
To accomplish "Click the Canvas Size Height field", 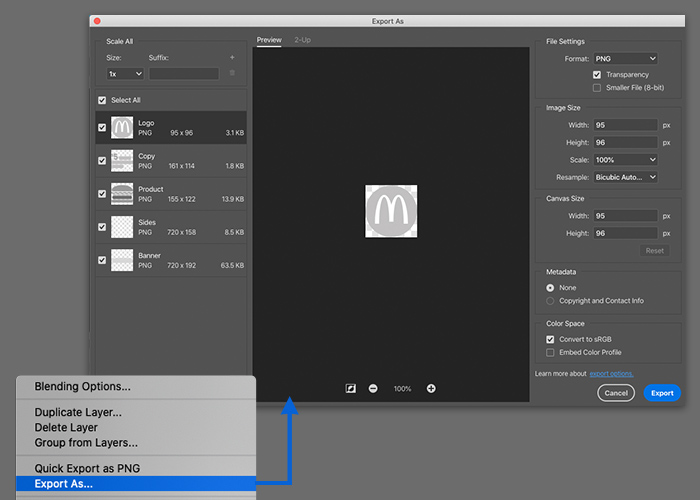I will pos(625,233).
